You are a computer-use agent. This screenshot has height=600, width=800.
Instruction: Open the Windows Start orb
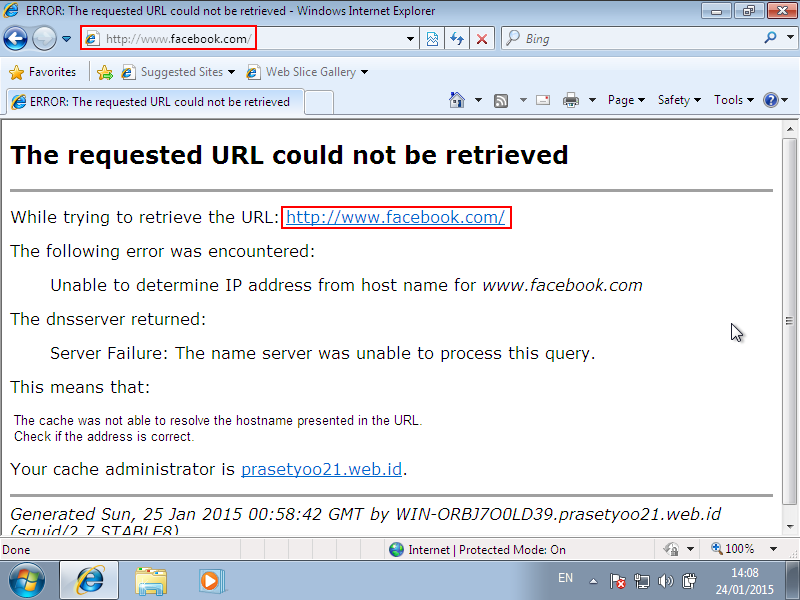pyautogui.click(x=27, y=581)
